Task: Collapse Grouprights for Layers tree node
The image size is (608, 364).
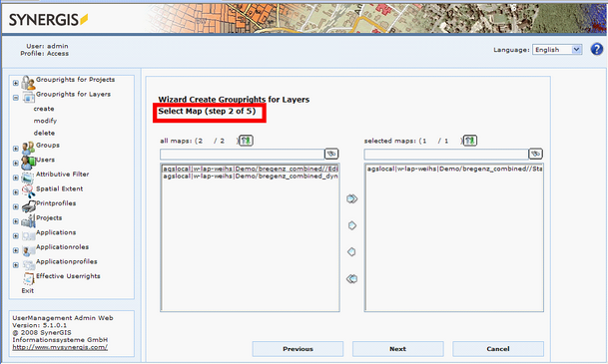Action: point(16,98)
